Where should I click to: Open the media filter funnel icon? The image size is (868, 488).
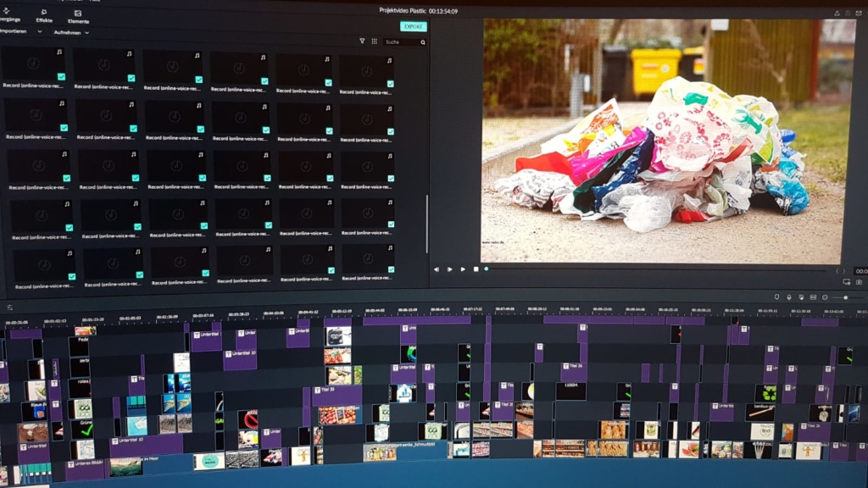[x=362, y=41]
